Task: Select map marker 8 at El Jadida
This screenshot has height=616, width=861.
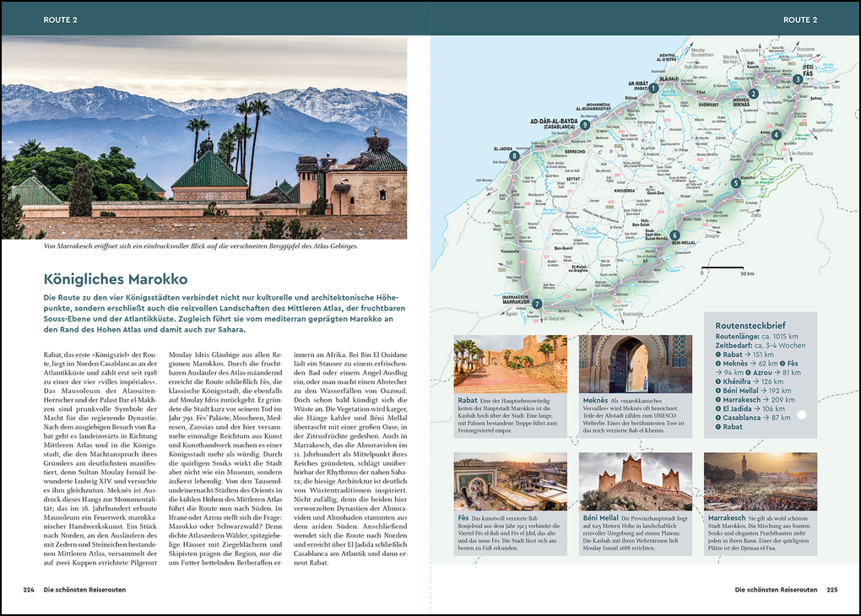Action: tap(513, 155)
